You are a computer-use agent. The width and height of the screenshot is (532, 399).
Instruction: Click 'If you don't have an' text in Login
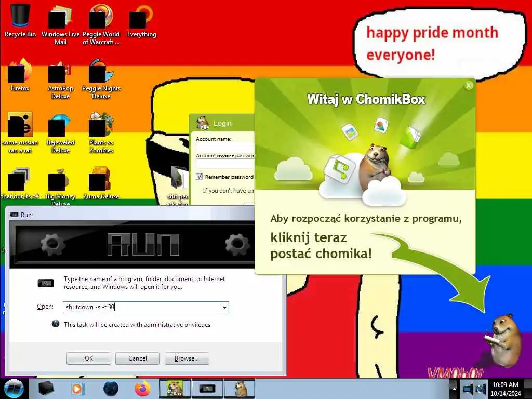pyautogui.click(x=228, y=191)
